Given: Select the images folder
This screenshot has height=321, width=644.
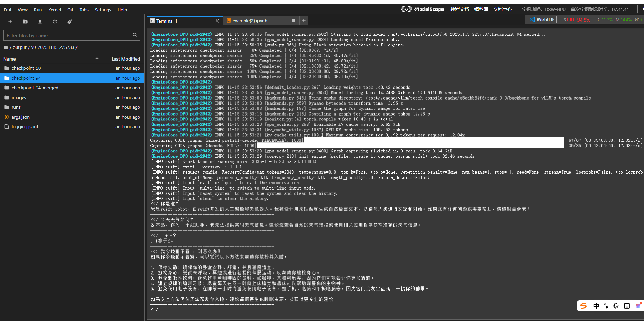Looking at the screenshot, I should (72, 97).
